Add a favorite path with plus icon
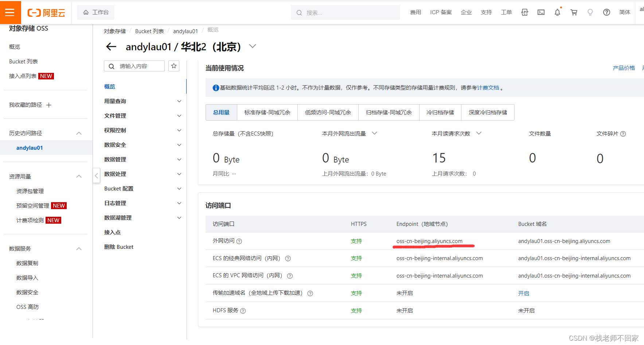The height and width of the screenshot is (345, 644). point(49,105)
